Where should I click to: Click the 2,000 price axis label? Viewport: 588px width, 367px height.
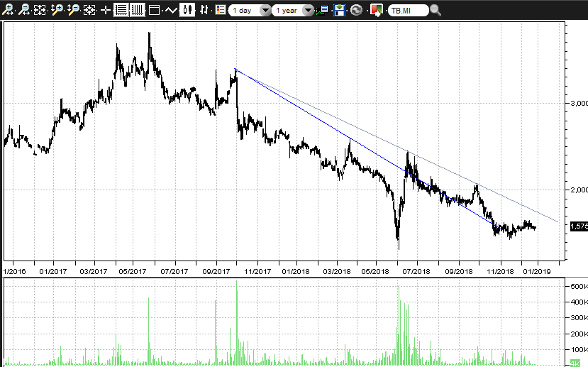(579, 190)
